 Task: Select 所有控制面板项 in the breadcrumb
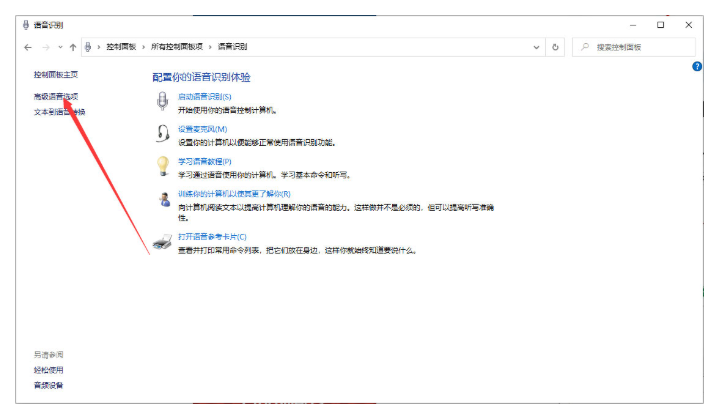(x=177, y=47)
